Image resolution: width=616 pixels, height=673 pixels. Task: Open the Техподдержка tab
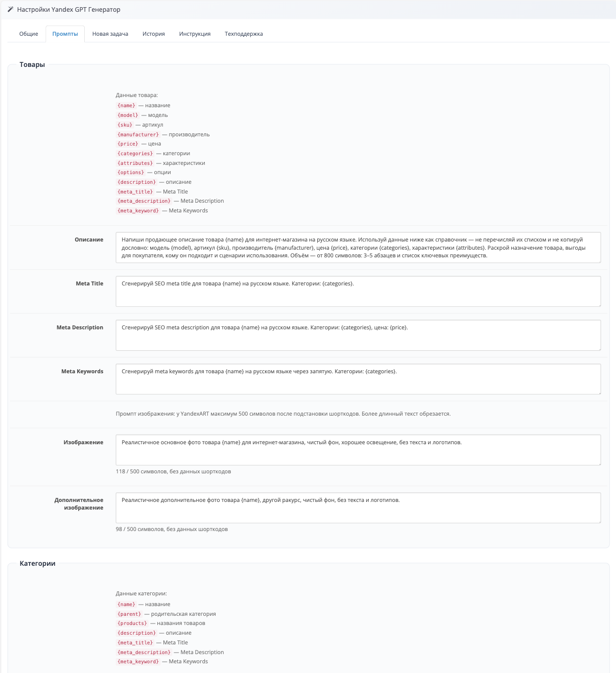pyautogui.click(x=244, y=34)
